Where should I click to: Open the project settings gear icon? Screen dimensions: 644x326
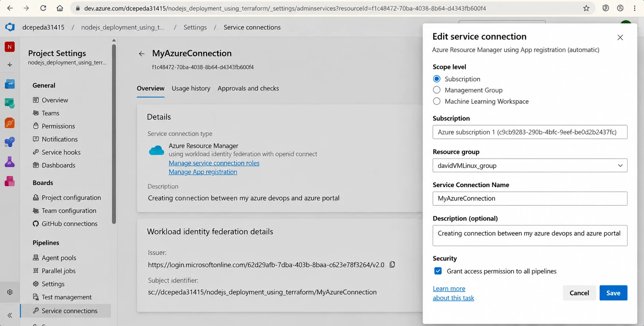pos(10,292)
